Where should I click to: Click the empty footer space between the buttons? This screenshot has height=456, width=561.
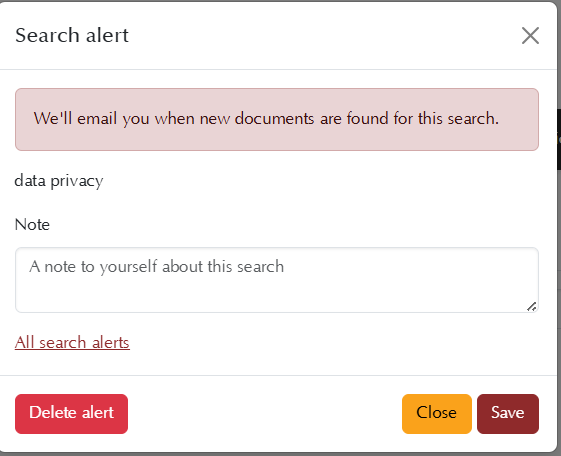[265, 414]
